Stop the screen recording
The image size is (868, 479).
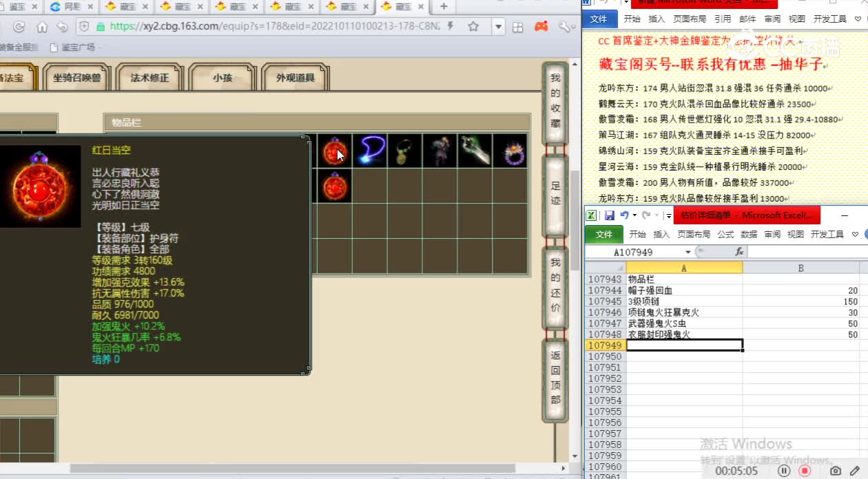804,471
